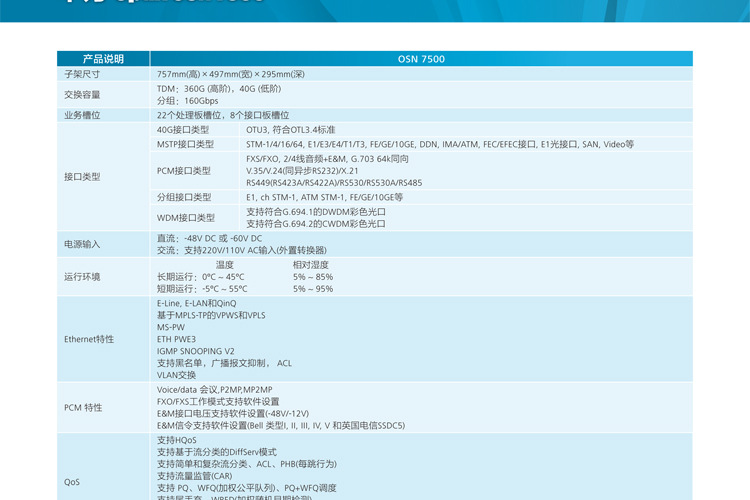
Task: Click the '电源输入' row label
Action: click(x=82, y=244)
